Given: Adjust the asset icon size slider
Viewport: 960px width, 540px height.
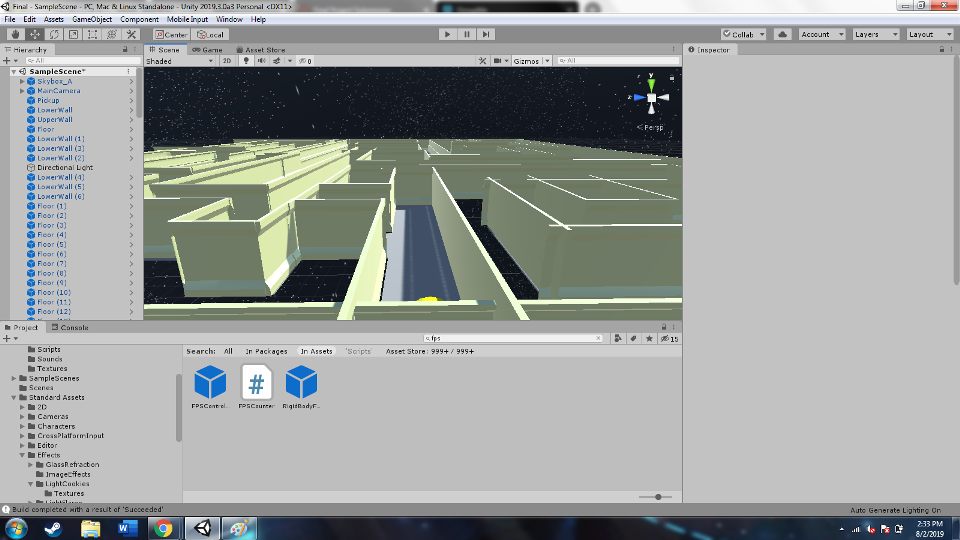Looking at the screenshot, I should (657, 497).
